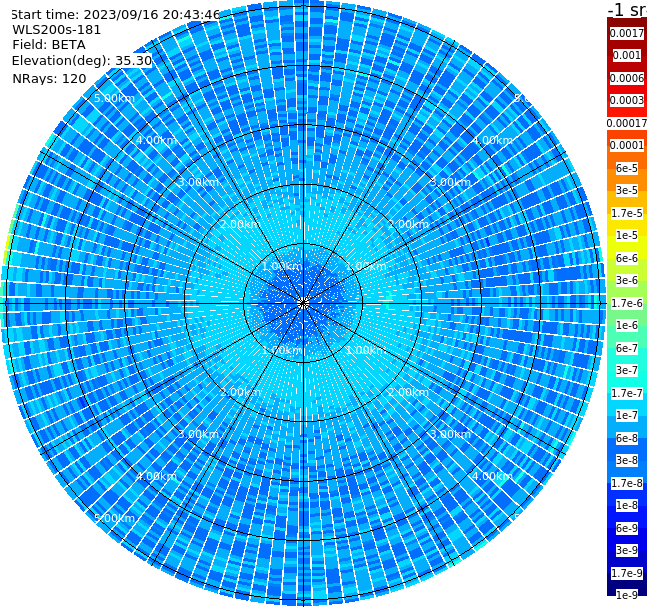The height and width of the screenshot is (607, 647).
Task: Click the 1e-9 colorbar minimum label
Action: coord(627,595)
